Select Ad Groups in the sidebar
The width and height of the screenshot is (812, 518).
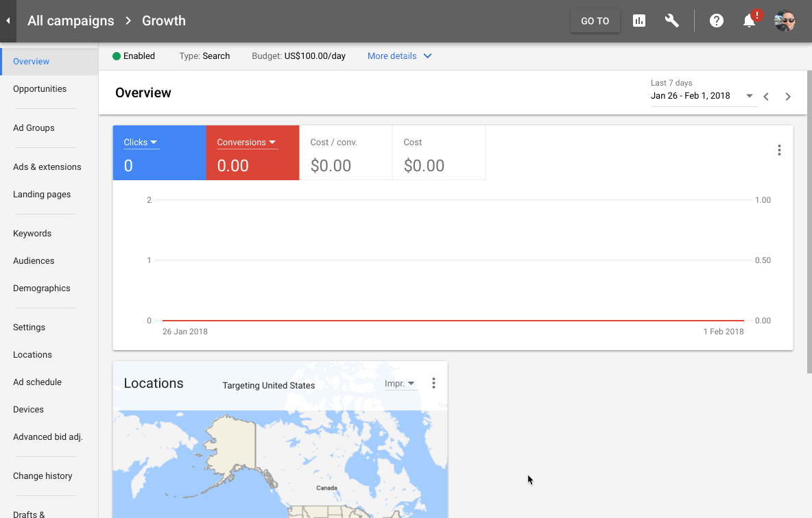click(34, 128)
